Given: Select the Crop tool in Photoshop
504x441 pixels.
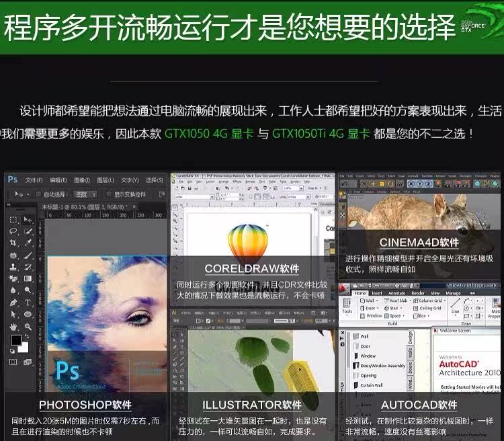Looking at the screenshot, I should [13, 243].
